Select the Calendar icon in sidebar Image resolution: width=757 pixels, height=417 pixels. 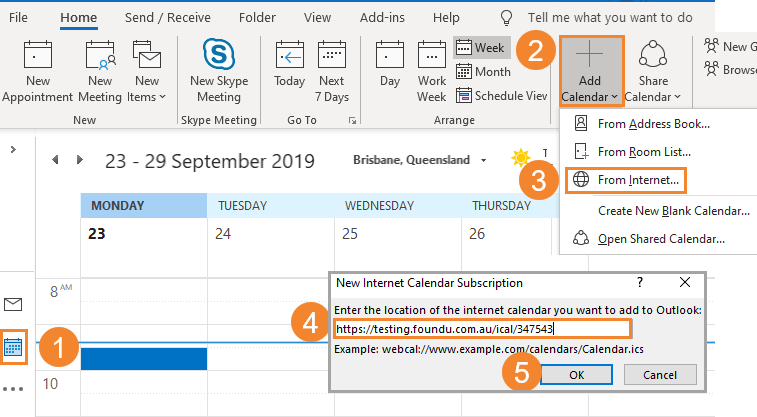14,347
